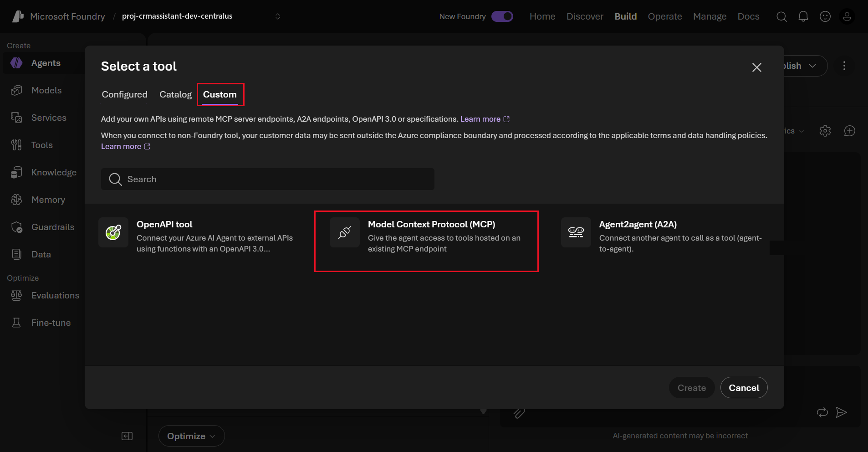Collapse the sidebar panel icon
This screenshot has height=452, width=868.
click(127, 436)
